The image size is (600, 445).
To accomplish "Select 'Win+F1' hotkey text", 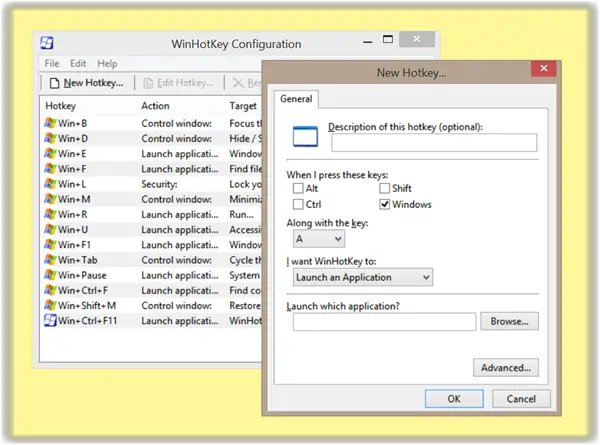I will point(75,245).
